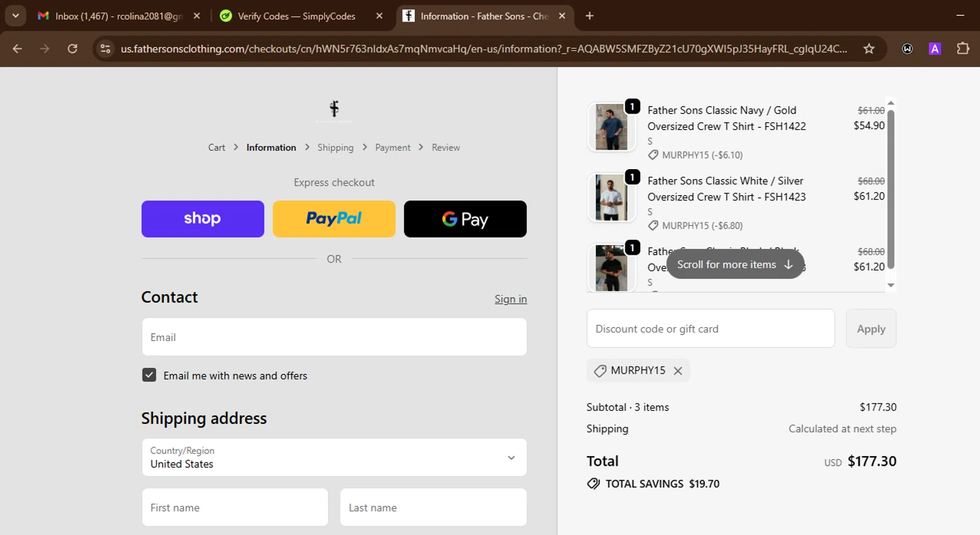980x535 pixels.
Task: Minimize the browser window
Action: [x=960, y=16]
